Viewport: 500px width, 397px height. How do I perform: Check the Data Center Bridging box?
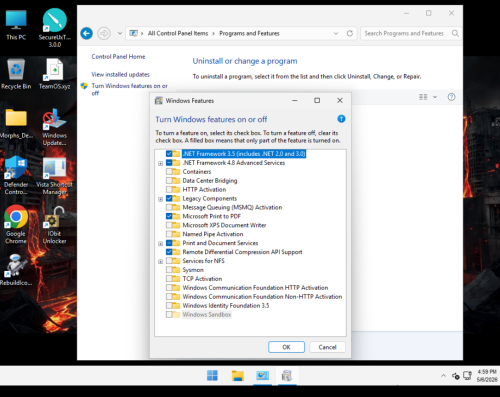coord(169,181)
